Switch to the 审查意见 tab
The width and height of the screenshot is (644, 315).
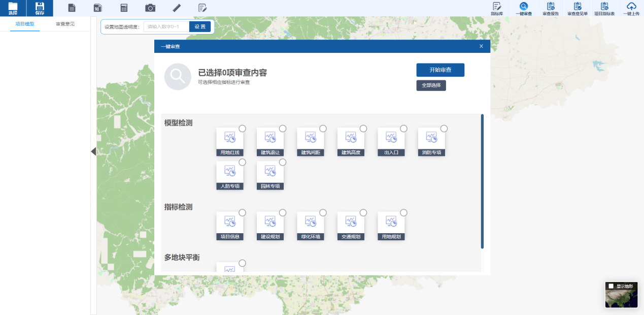(65, 24)
